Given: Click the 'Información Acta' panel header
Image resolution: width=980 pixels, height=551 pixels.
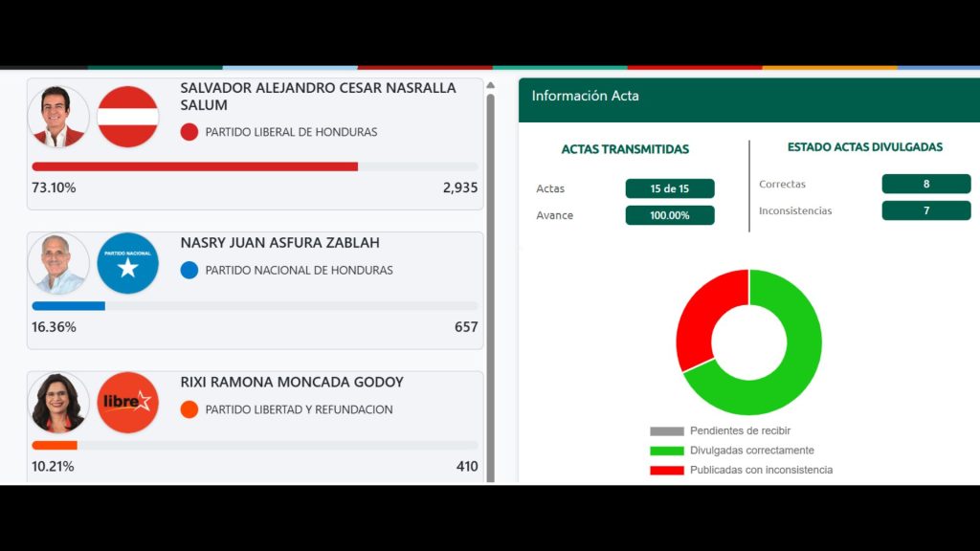Looking at the screenshot, I should (586, 96).
